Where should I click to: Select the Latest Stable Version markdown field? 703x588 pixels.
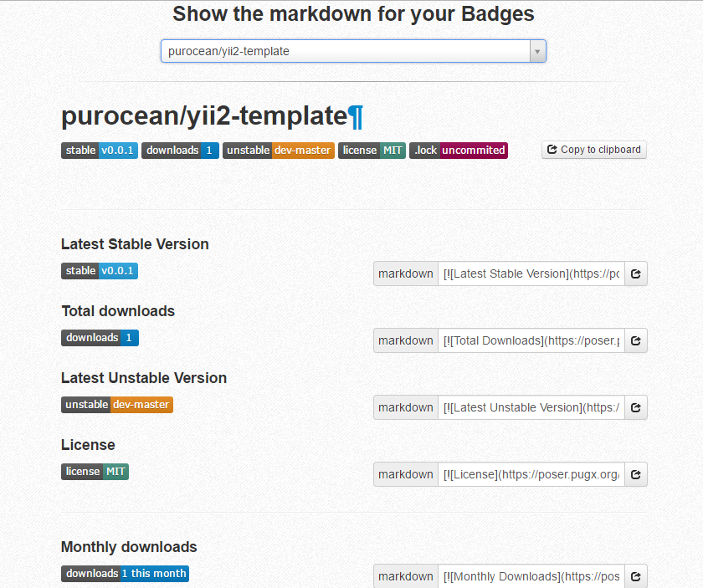531,274
